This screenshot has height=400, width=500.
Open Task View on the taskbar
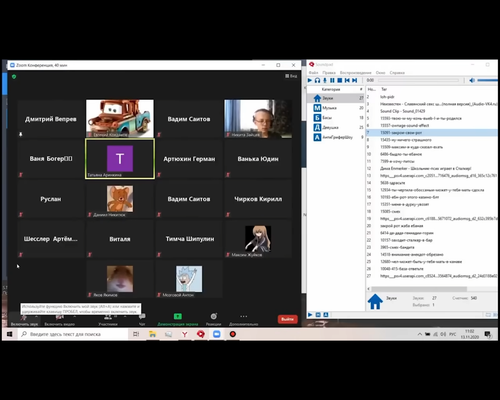(x=136, y=334)
